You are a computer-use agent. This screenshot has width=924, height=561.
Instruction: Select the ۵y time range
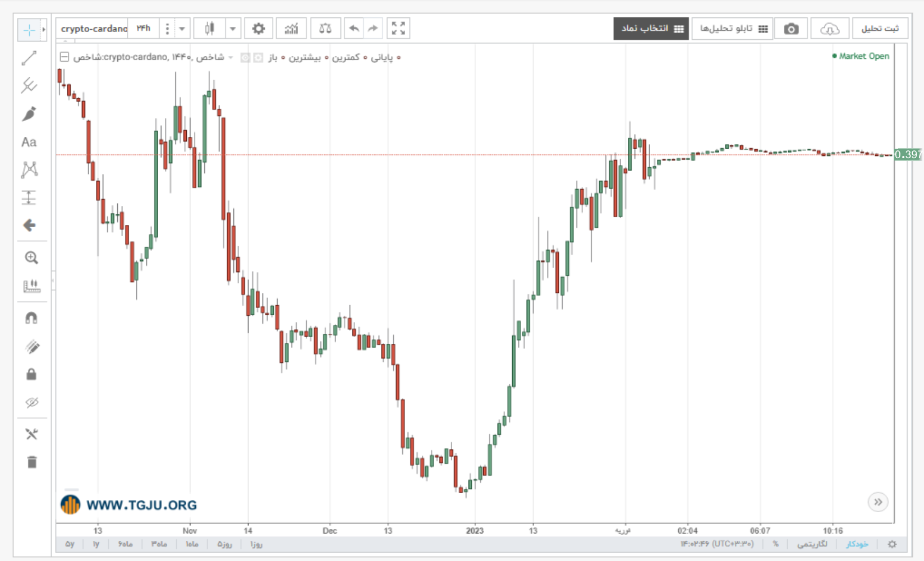[x=70, y=544]
